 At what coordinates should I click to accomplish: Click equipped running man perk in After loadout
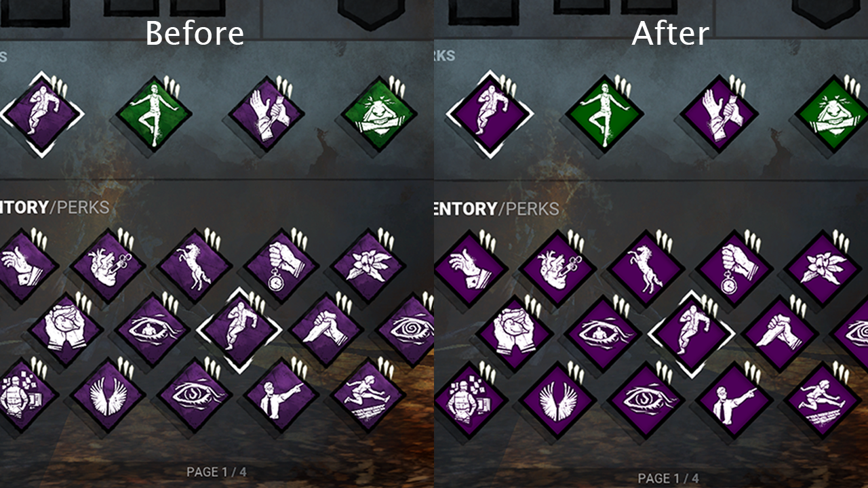point(489,115)
